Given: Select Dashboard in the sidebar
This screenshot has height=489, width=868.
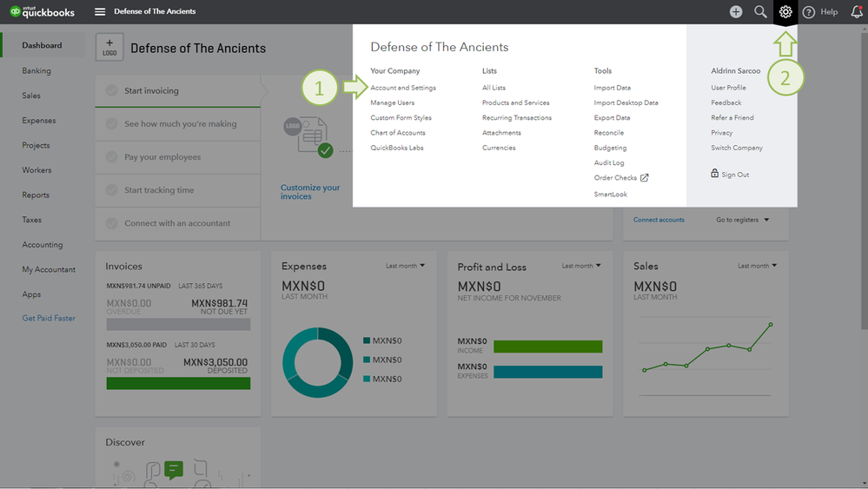Looking at the screenshot, I should (x=42, y=45).
